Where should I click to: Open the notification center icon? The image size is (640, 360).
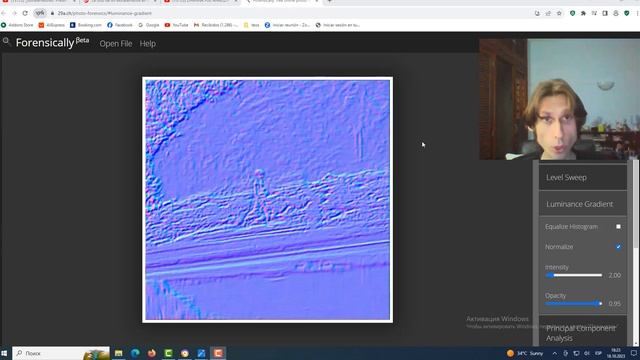(634, 353)
